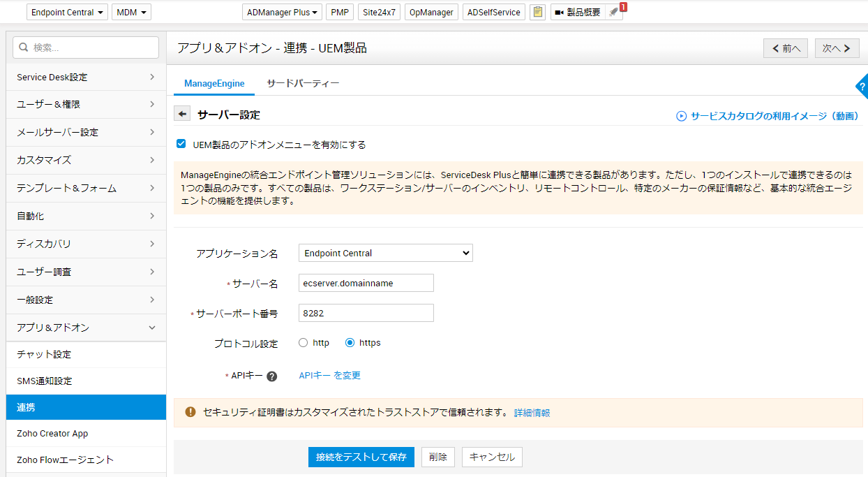The image size is (868, 477).
Task: Open the MDM dropdown in top bar
Action: [131, 13]
